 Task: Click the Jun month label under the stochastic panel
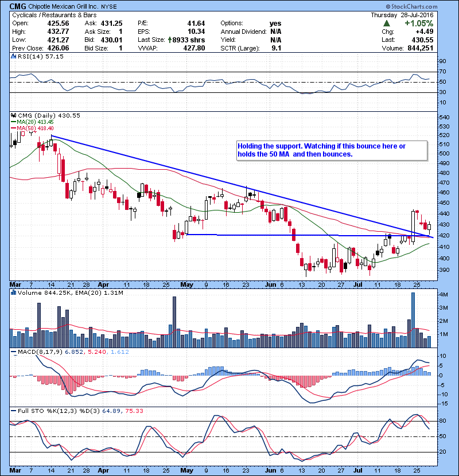(x=270, y=470)
